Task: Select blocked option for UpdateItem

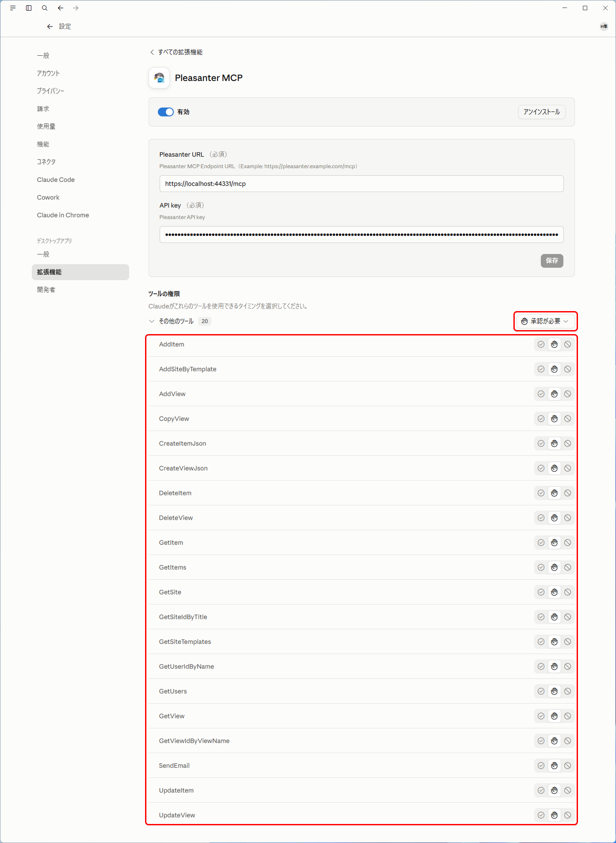Action: point(567,790)
